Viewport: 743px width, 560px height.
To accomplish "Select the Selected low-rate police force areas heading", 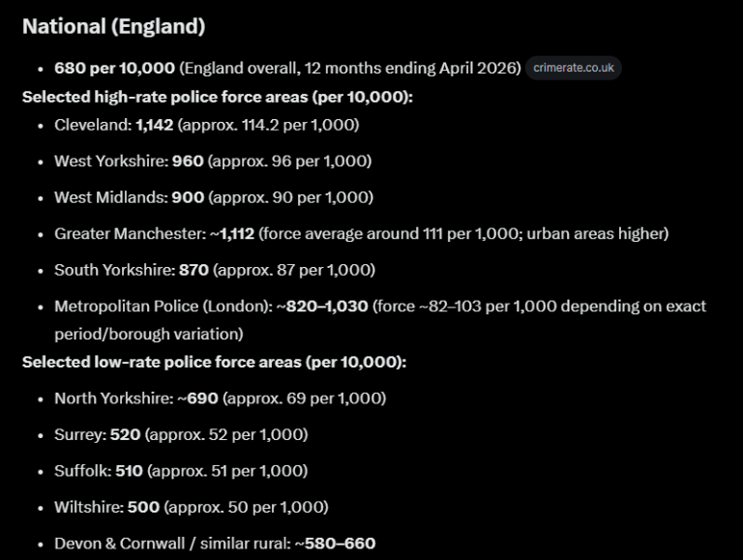I will [214, 362].
